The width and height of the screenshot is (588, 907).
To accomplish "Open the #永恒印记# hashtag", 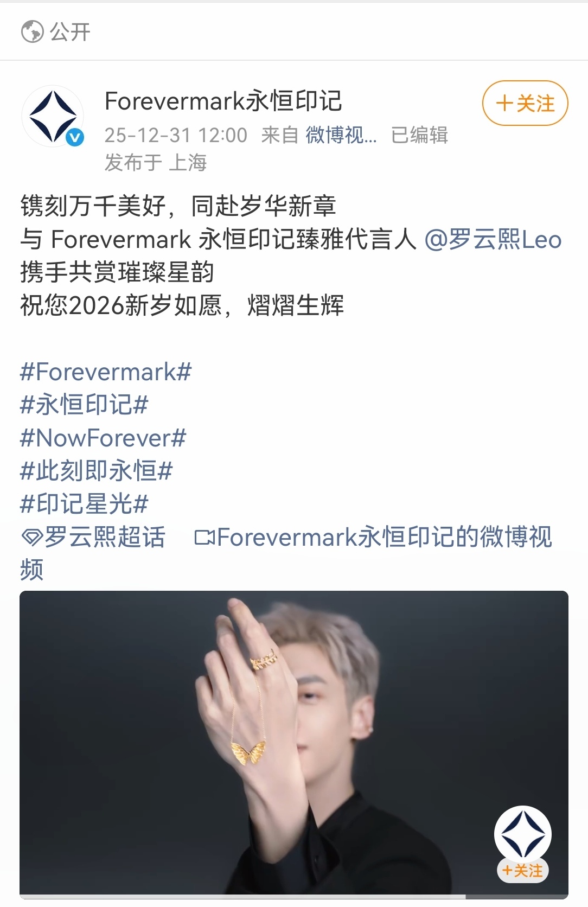I will (84, 405).
